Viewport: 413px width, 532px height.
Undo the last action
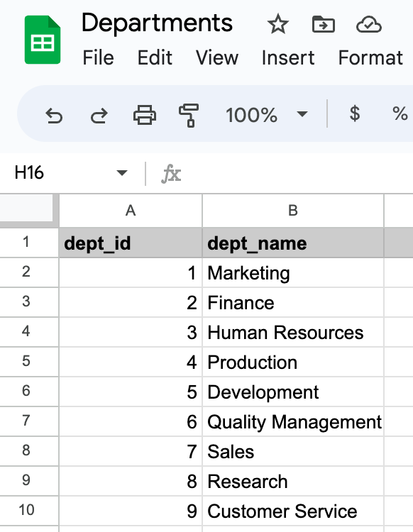point(54,116)
